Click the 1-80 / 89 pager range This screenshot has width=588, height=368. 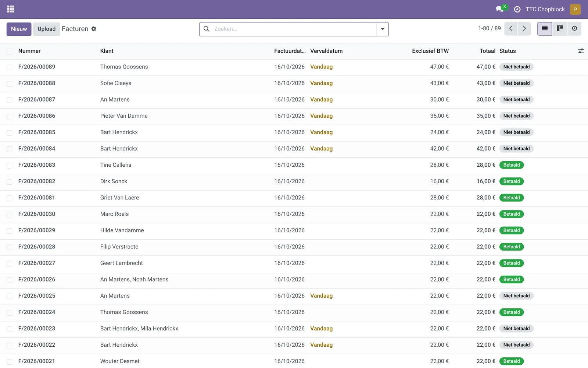489,28
